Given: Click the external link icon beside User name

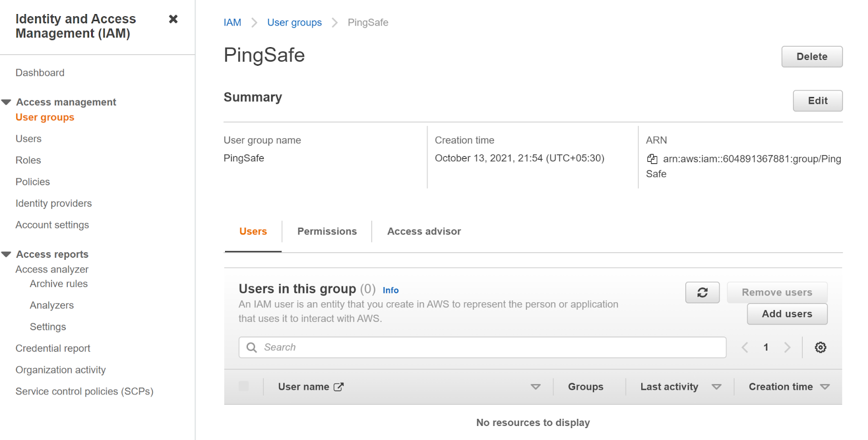Looking at the screenshot, I should [x=339, y=387].
